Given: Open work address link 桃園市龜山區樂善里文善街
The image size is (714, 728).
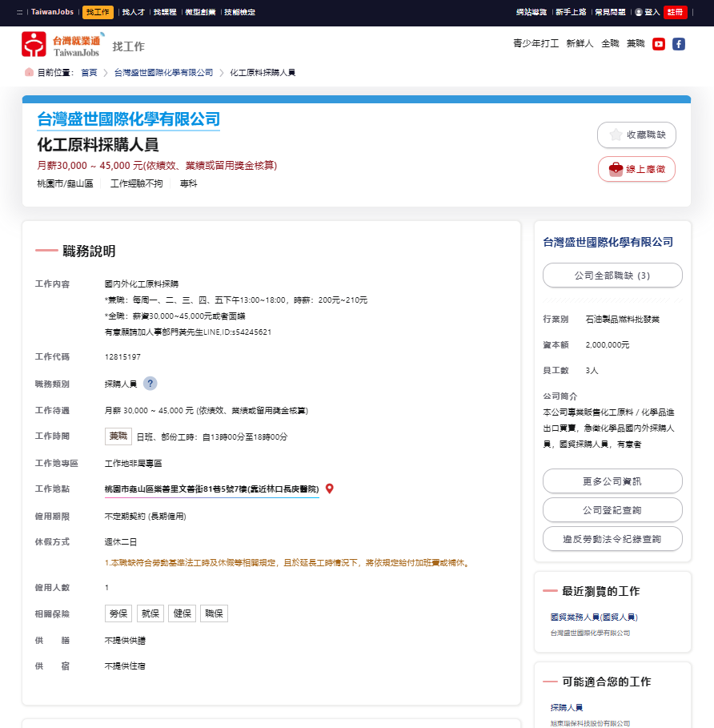Looking at the screenshot, I should pyautogui.click(x=211, y=489).
